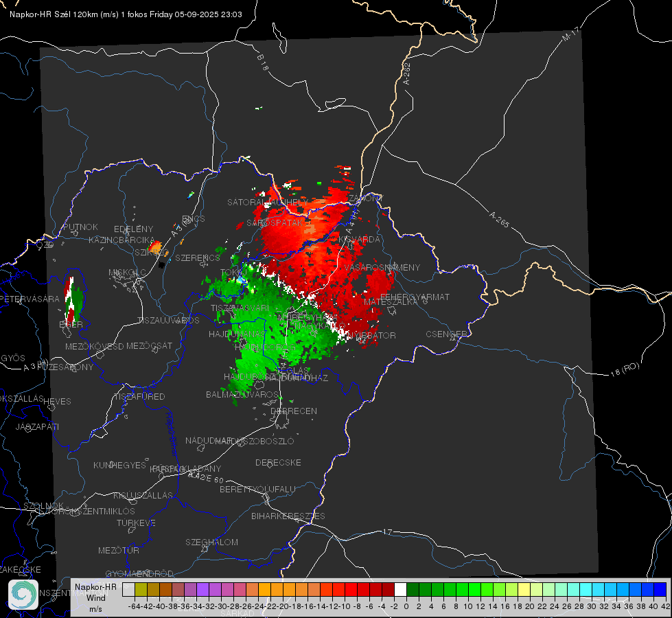The width and height of the screenshot is (672, 618).
Task: Click the DEBRECEN city label
Action: [294, 411]
